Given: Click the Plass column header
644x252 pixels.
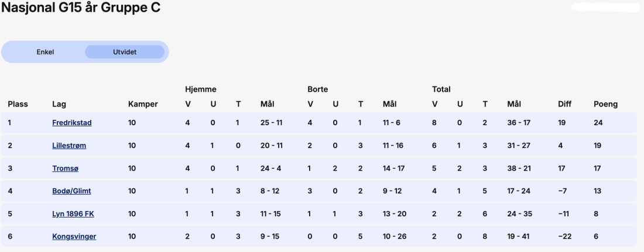Looking at the screenshot, I should [x=18, y=104].
